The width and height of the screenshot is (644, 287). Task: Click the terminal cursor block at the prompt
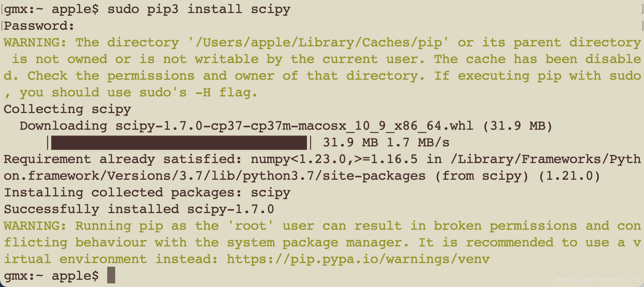click(111, 275)
